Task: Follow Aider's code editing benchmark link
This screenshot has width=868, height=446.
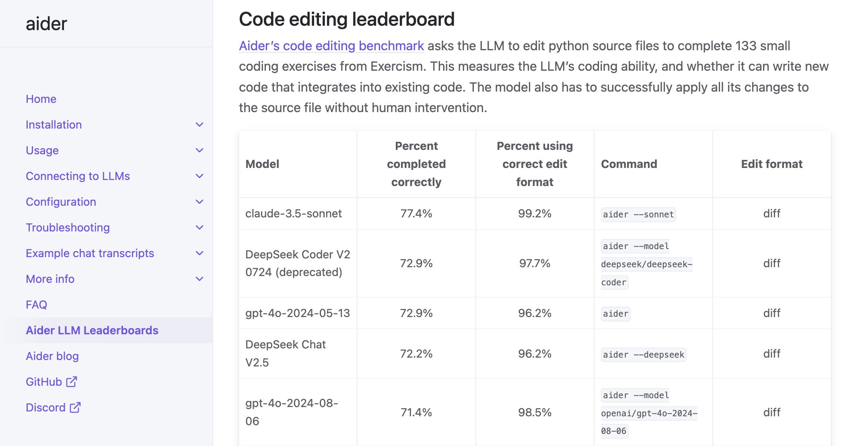Action: pyautogui.click(x=331, y=46)
